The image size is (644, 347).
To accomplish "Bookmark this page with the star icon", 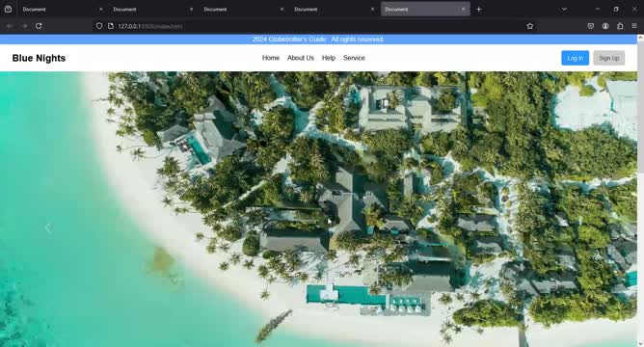I will [x=530, y=26].
